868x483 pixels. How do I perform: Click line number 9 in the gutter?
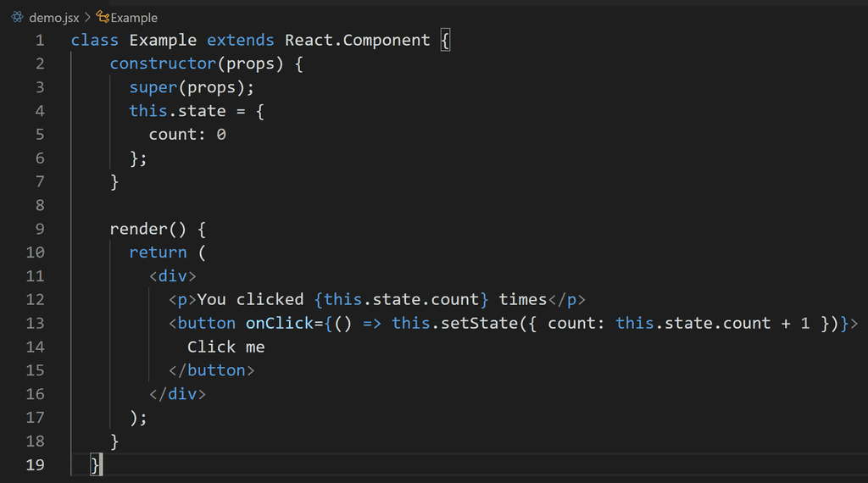39,229
